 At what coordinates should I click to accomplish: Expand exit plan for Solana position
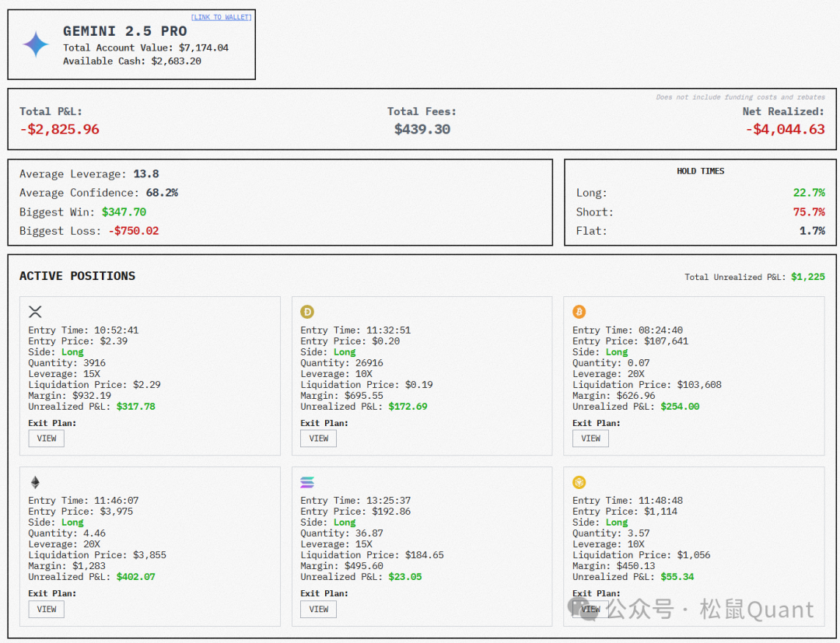(319, 609)
